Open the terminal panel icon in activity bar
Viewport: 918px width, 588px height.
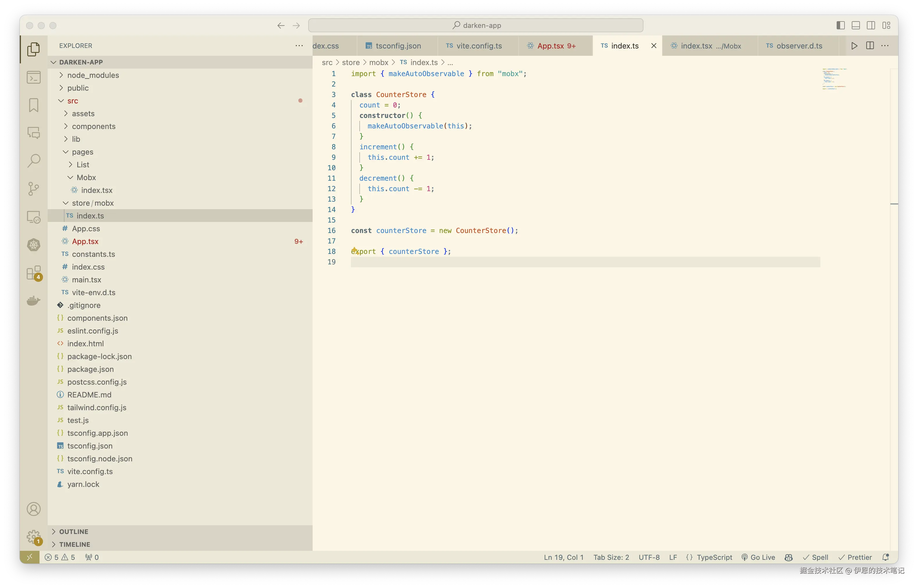click(34, 77)
